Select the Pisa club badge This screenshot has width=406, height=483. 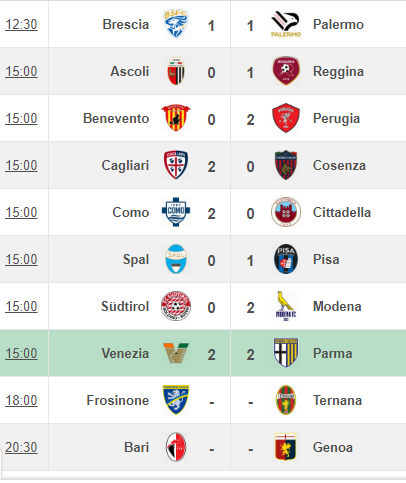click(x=286, y=259)
